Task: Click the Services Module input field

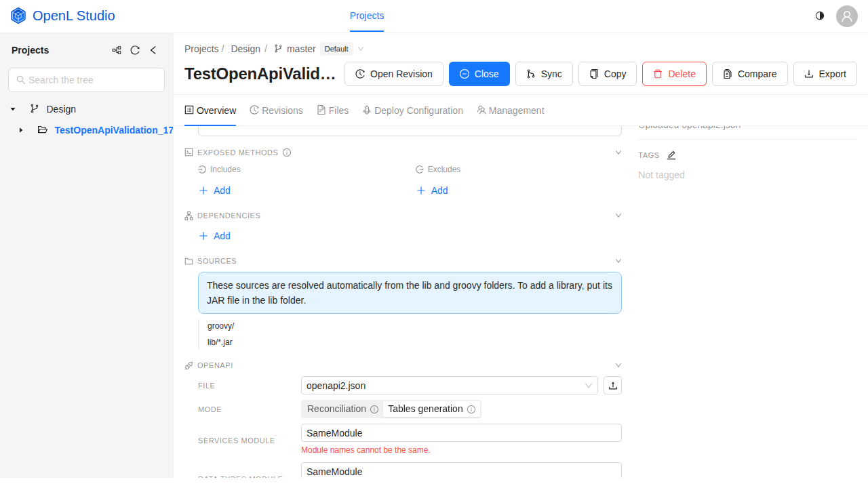Action: click(461, 433)
